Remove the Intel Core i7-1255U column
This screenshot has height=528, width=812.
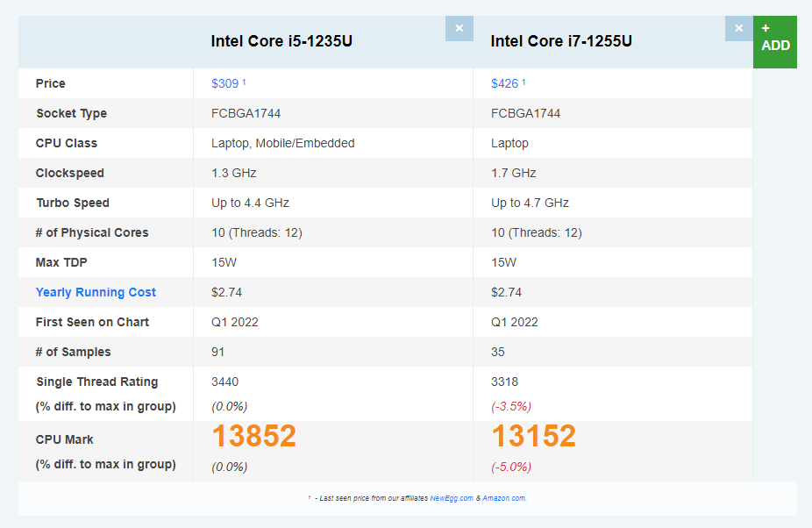[x=738, y=28]
